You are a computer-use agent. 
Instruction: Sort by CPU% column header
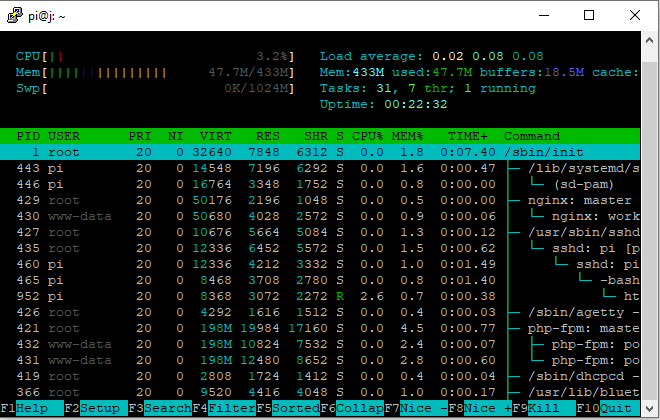point(367,136)
